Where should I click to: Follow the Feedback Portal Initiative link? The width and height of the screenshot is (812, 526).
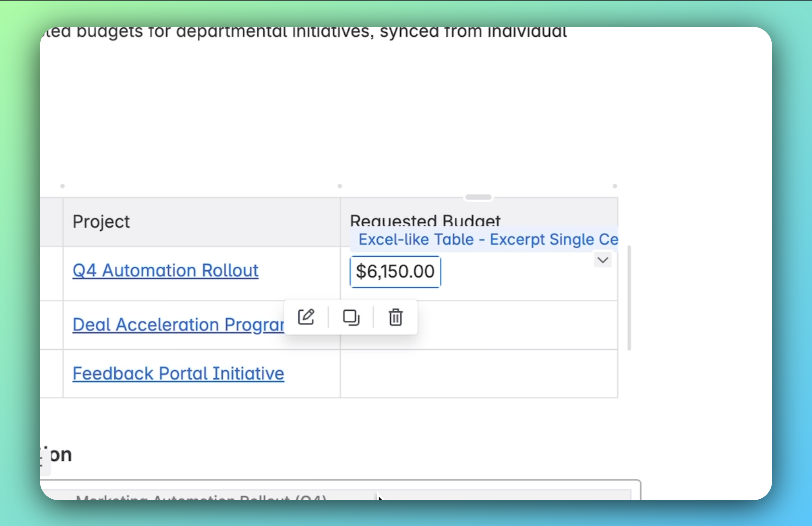(x=178, y=374)
